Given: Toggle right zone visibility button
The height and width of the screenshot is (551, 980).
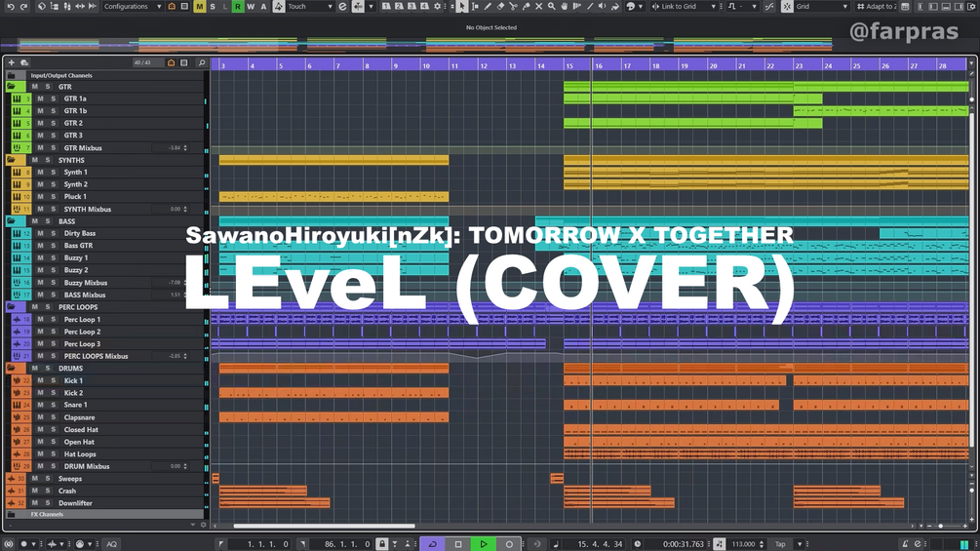Looking at the screenshot, I should (959, 6).
